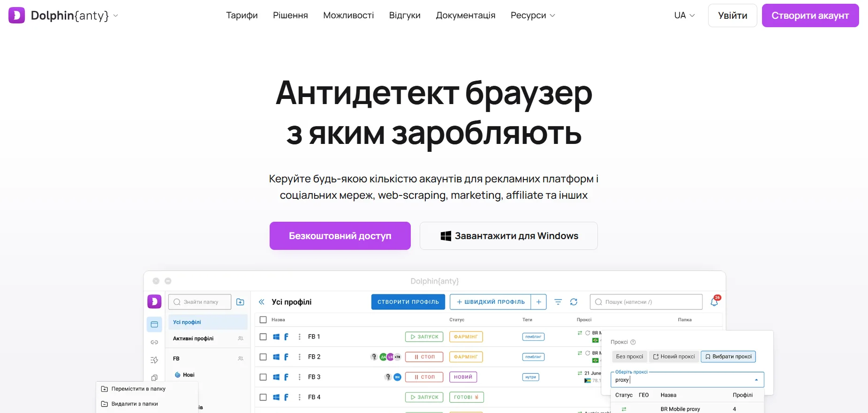The image size is (868, 413).
Task: Click the plus icon next to quick profile
Action: [539, 302]
